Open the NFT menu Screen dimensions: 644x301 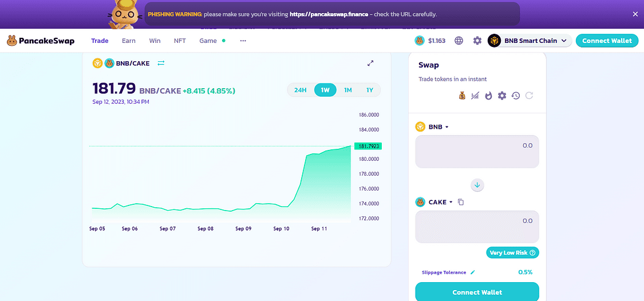point(180,41)
